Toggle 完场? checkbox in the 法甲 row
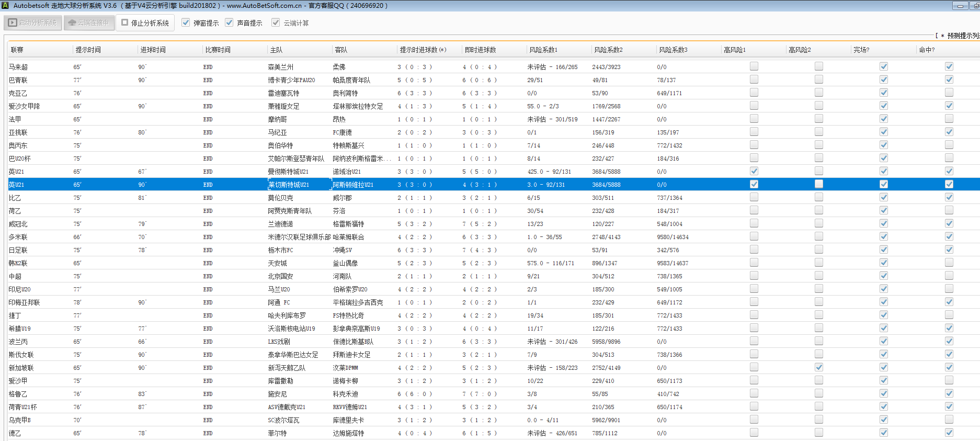Image resolution: width=980 pixels, height=441 pixels. point(884,119)
